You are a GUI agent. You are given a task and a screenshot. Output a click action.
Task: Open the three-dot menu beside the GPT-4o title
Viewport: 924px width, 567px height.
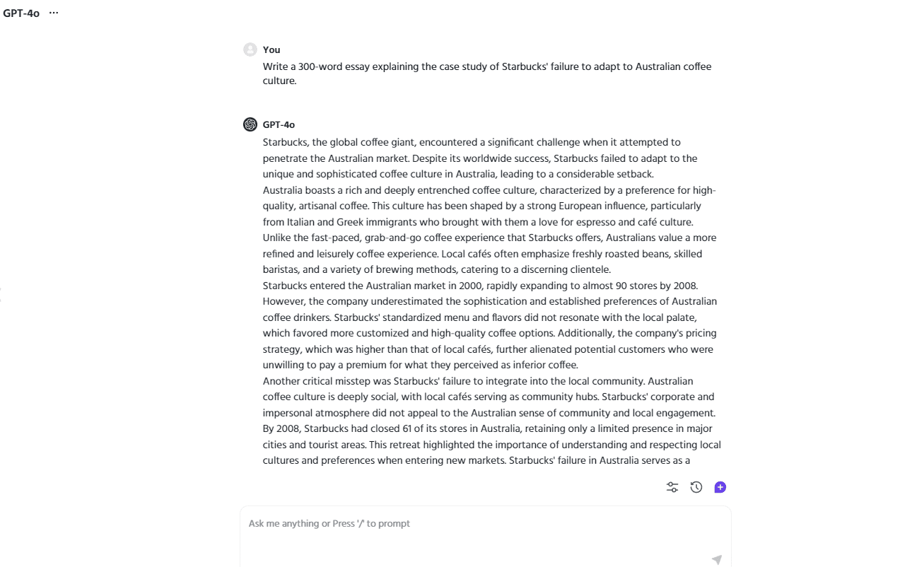click(54, 13)
